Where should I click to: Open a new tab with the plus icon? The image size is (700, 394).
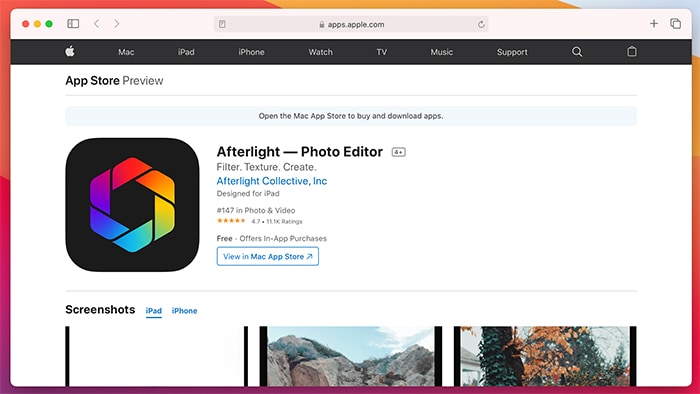click(x=654, y=24)
